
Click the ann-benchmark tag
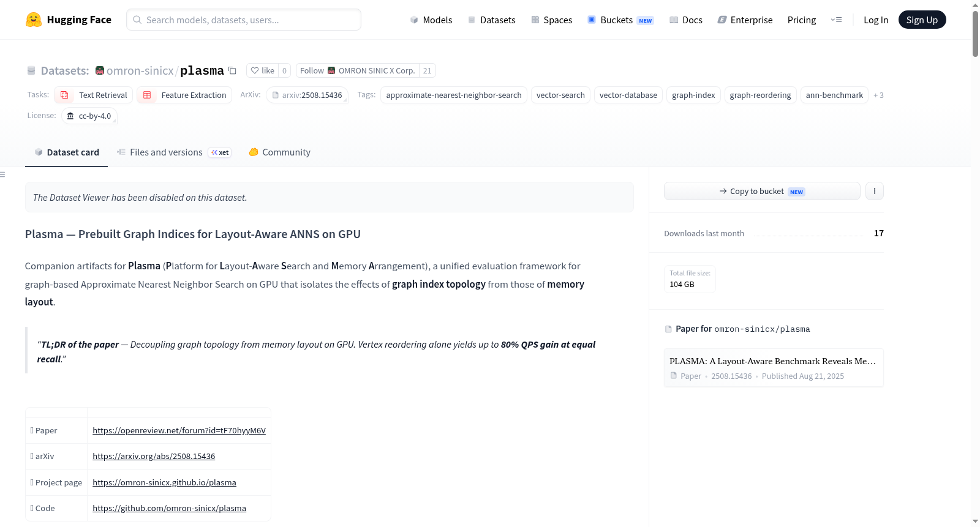(834, 95)
